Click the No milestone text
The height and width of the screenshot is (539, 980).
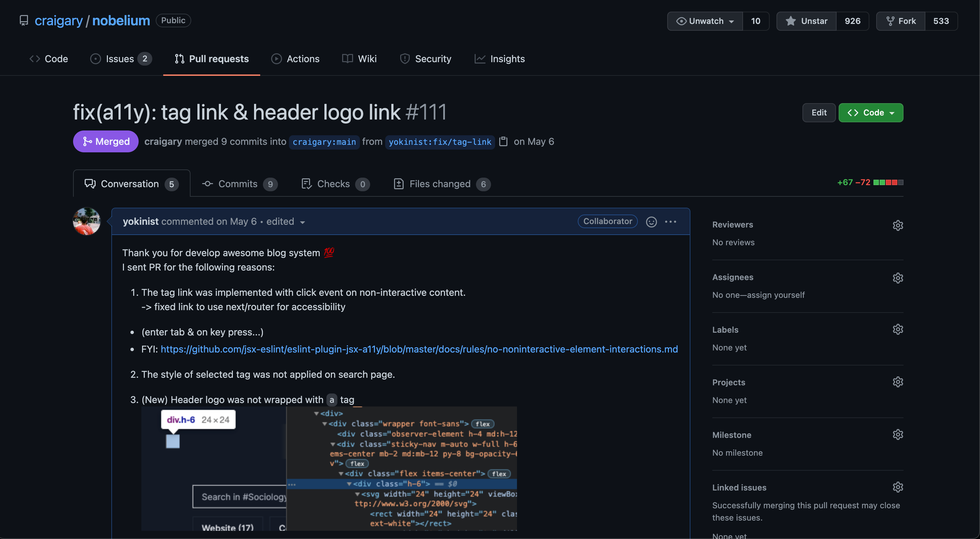tap(737, 453)
